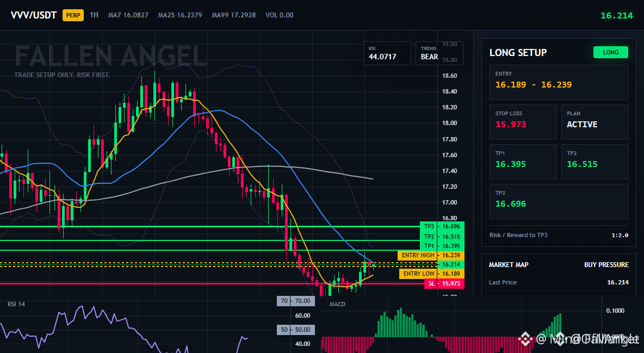Click the TP2 16.515 card in setup panel
The height and width of the screenshot is (353, 644).
point(595,162)
